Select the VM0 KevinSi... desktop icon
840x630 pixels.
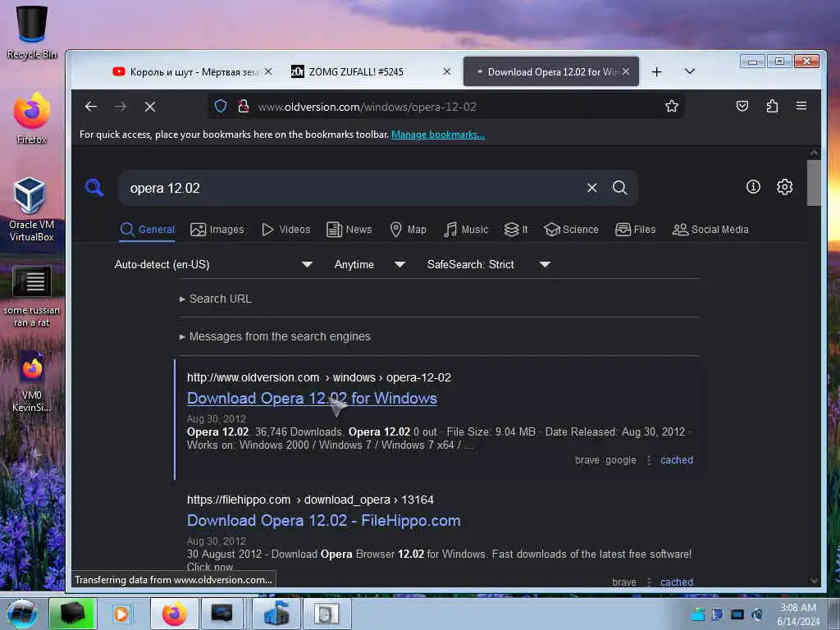[32, 381]
